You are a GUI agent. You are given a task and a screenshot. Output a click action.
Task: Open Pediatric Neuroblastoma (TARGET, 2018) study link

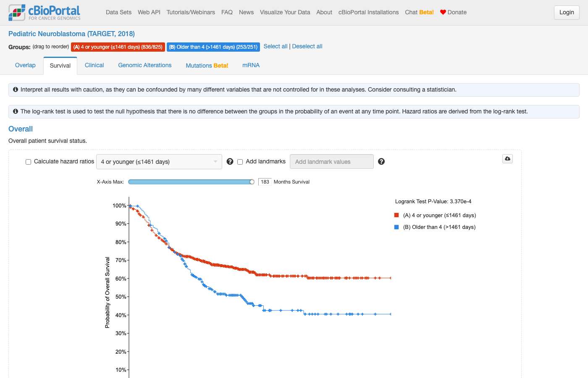point(71,34)
